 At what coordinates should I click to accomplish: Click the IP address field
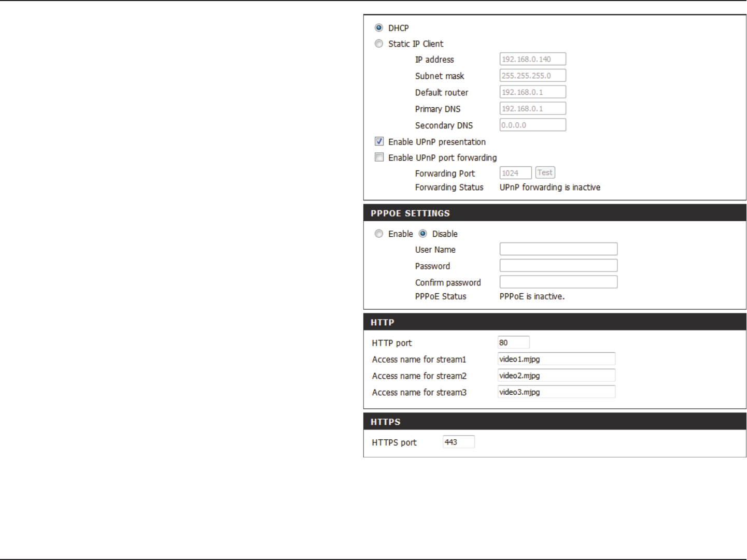coord(533,59)
